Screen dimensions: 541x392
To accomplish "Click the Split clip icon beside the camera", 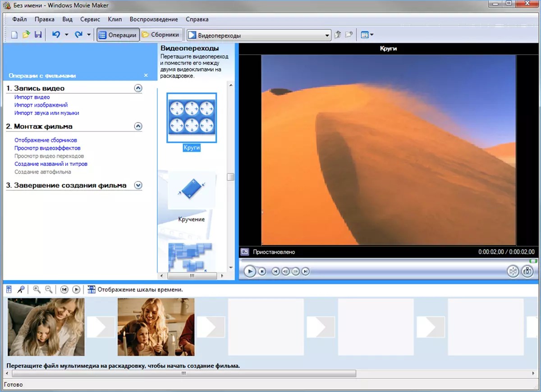I will point(513,271).
